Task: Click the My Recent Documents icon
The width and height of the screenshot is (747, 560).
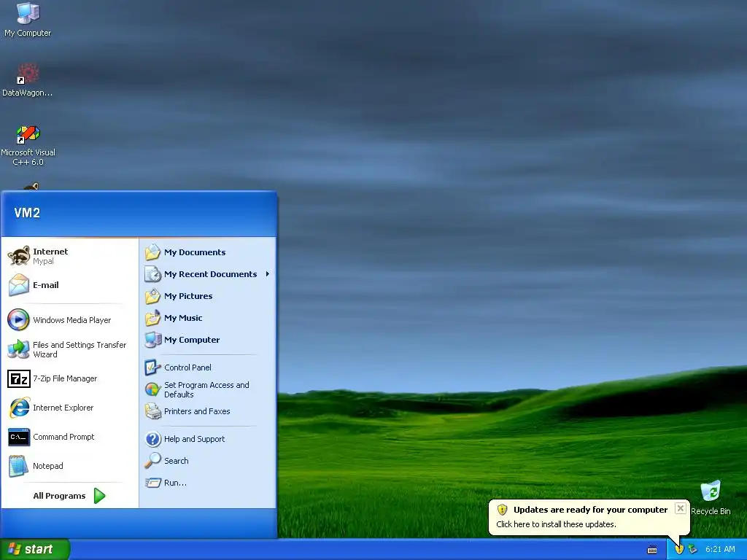Action: [x=153, y=274]
